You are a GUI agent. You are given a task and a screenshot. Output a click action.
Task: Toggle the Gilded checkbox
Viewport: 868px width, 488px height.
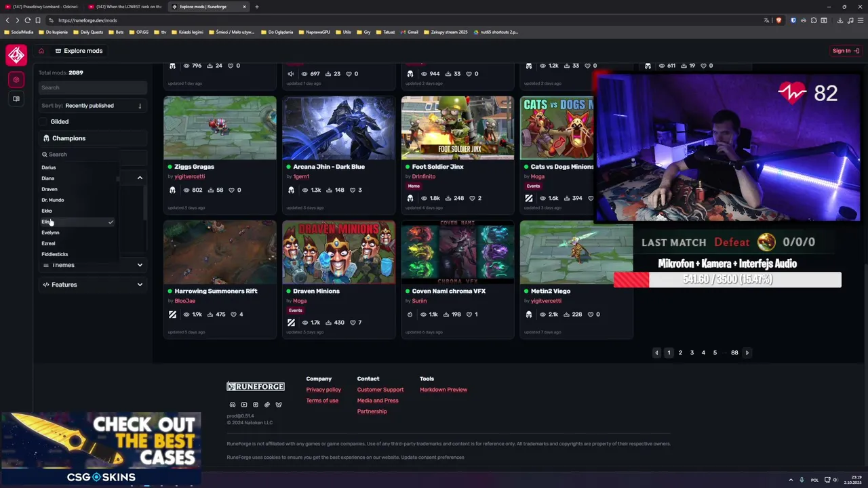tap(44, 122)
